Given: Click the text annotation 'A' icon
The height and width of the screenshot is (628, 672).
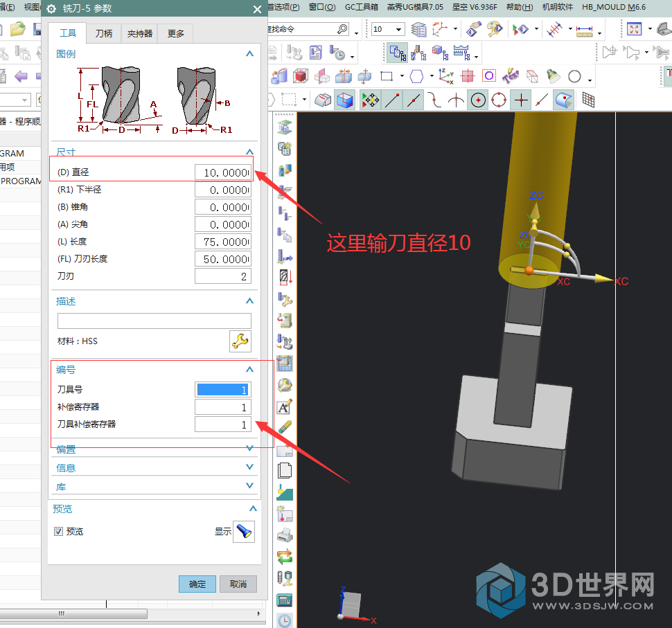Looking at the screenshot, I should click(x=285, y=406).
